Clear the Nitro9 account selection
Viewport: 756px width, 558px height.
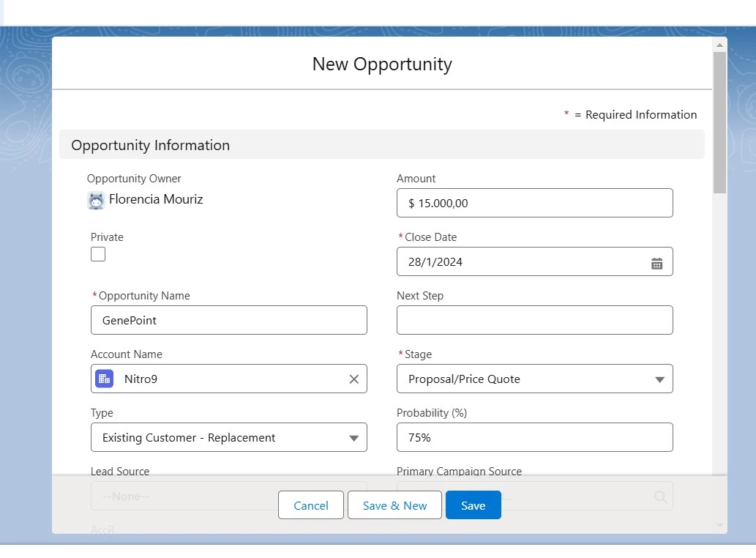pos(353,379)
